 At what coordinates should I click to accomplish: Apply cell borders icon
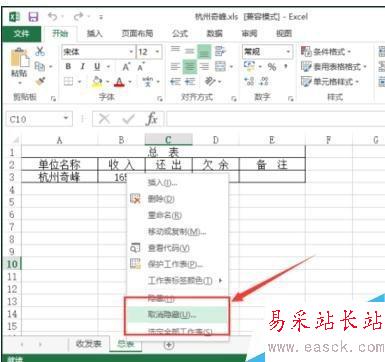69,81
